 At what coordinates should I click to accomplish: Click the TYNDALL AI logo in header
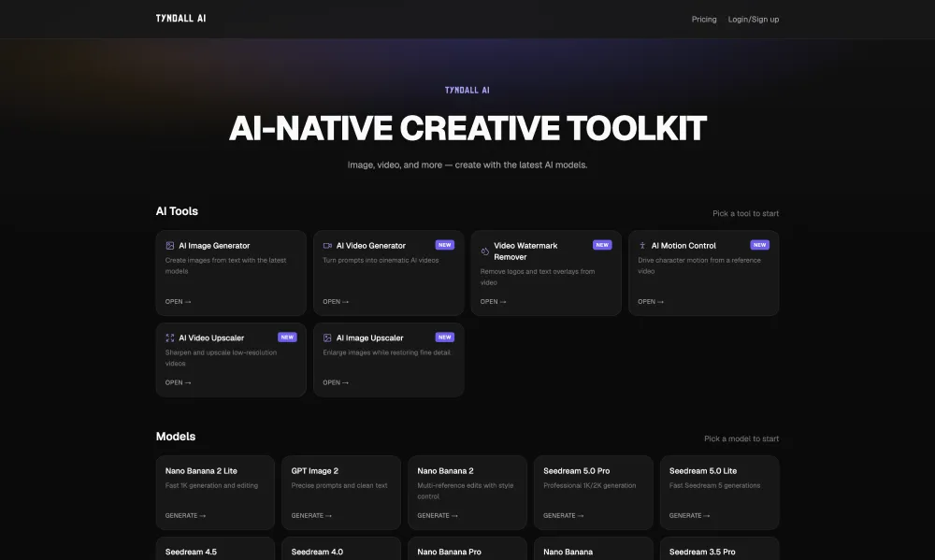pos(180,19)
